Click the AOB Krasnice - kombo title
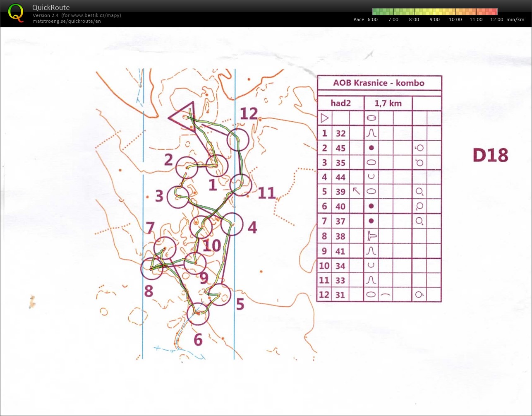The image size is (532, 416). tap(379, 83)
